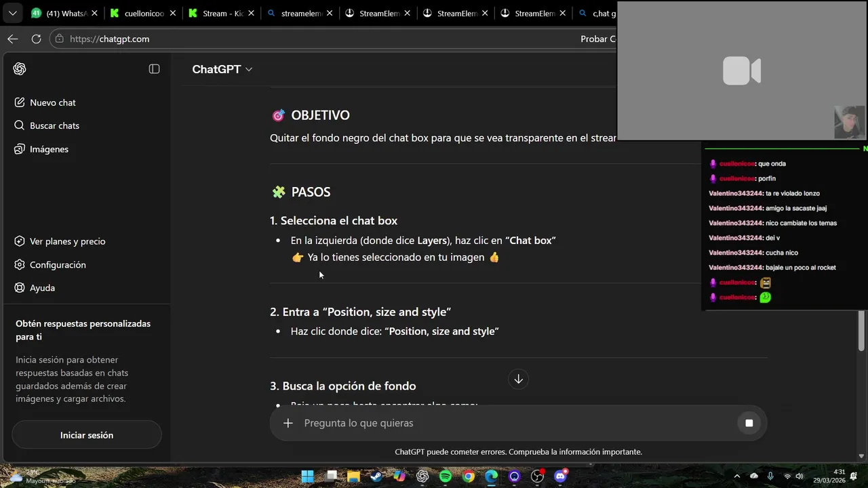Image resolution: width=868 pixels, height=488 pixels.
Task: Click the magnifier icon beside Buscar chats
Action: 20,125
